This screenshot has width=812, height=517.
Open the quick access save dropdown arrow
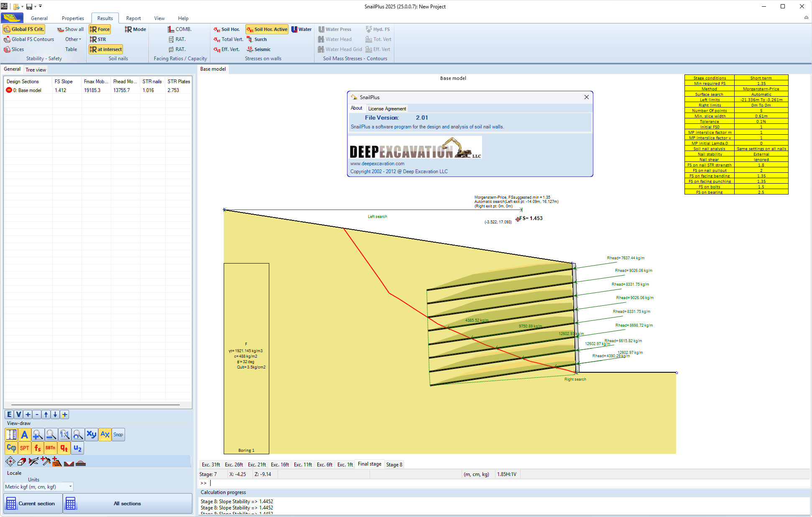[35, 7]
